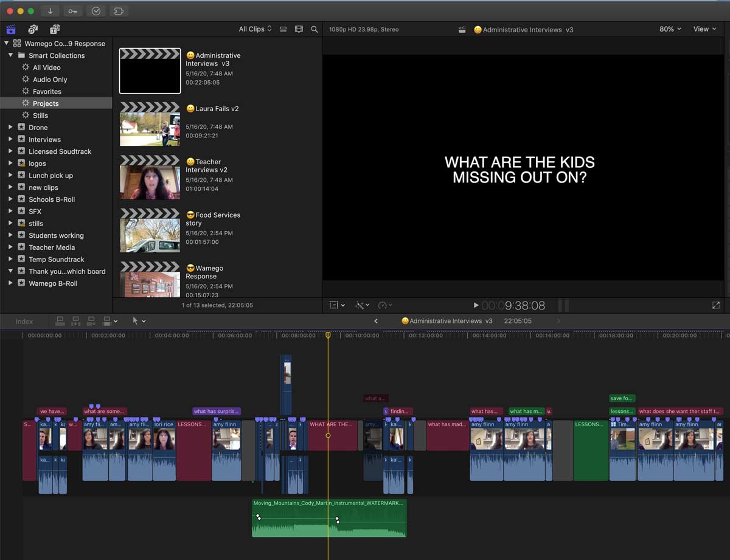The width and height of the screenshot is (730, 560).
Task: Select the lori rice interview clip
Action: [164, 450]
